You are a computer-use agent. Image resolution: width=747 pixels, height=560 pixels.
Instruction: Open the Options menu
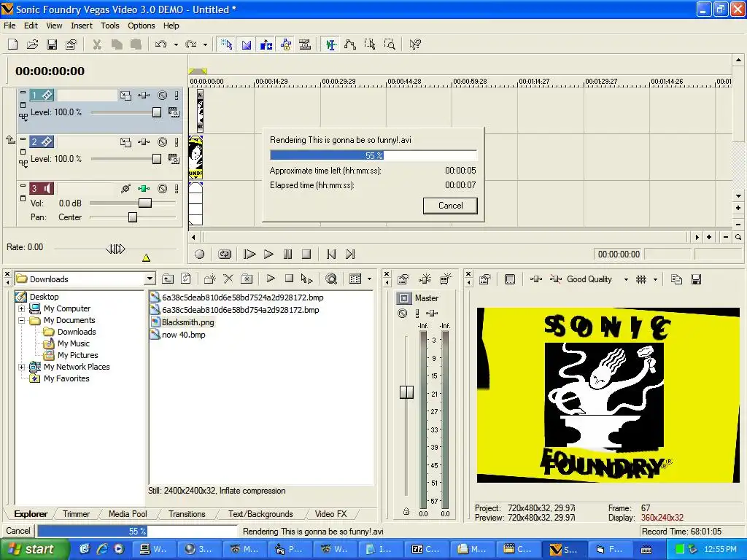141,26
